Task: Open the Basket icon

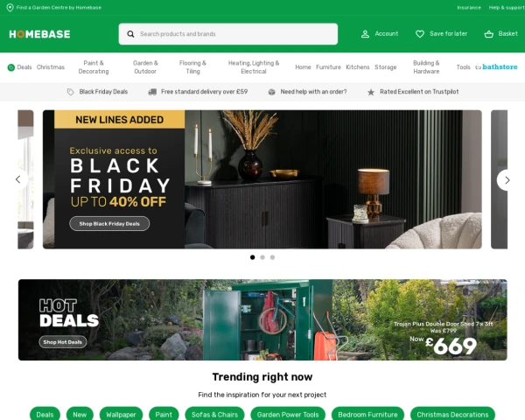Action: pos(488,34)
